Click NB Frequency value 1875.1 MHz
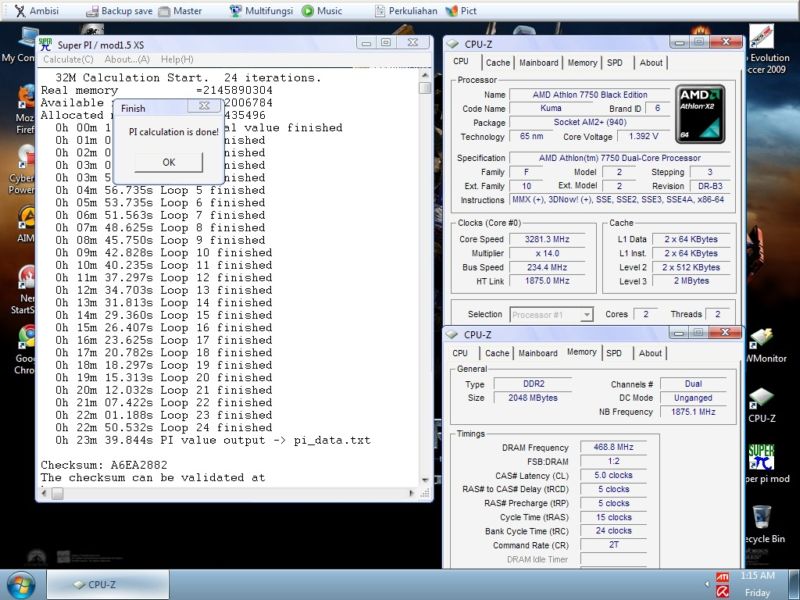This screenshot has width=800, height=600. [x=693, y=412]
